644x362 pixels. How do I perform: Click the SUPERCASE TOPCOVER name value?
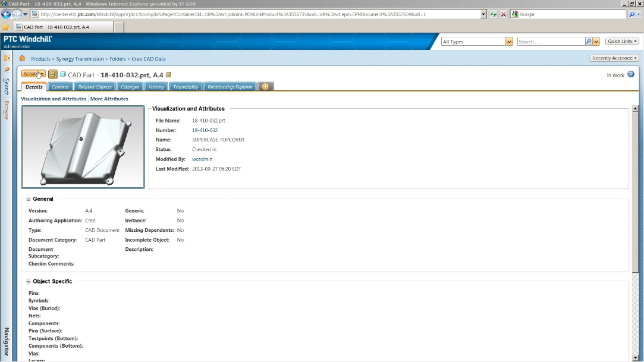pyautogui.click(x=218, y=140)
